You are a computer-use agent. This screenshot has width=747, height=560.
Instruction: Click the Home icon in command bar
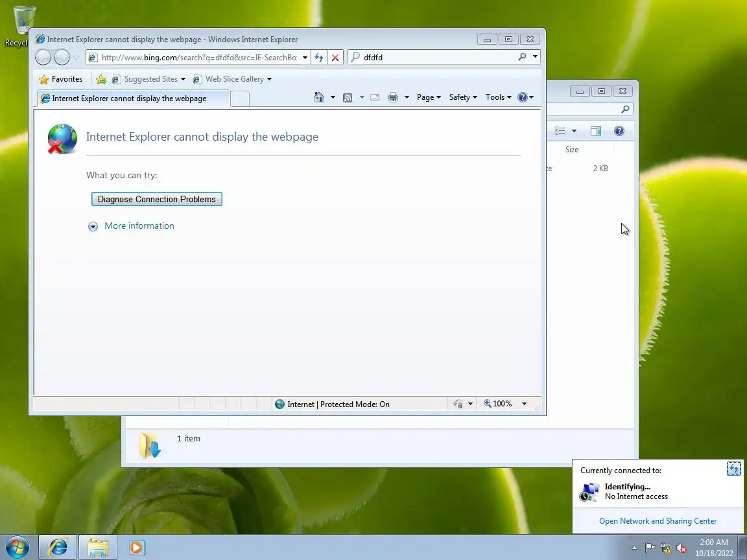pyautogui.click(x=319, y=97)
